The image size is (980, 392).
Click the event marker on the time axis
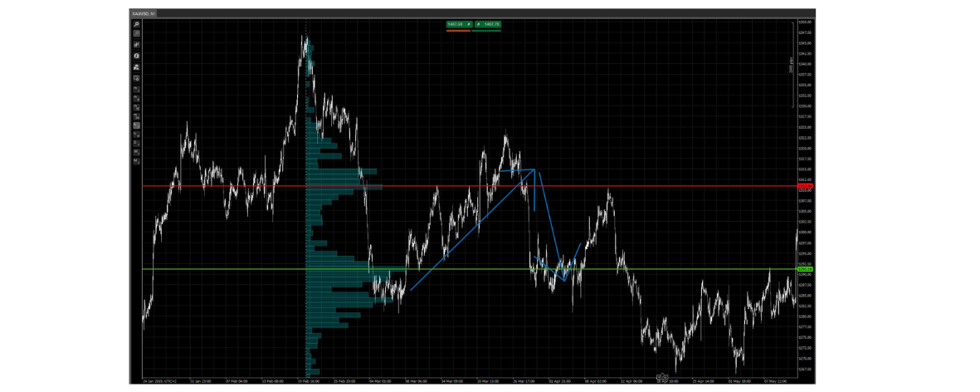(x=662, y=376)
